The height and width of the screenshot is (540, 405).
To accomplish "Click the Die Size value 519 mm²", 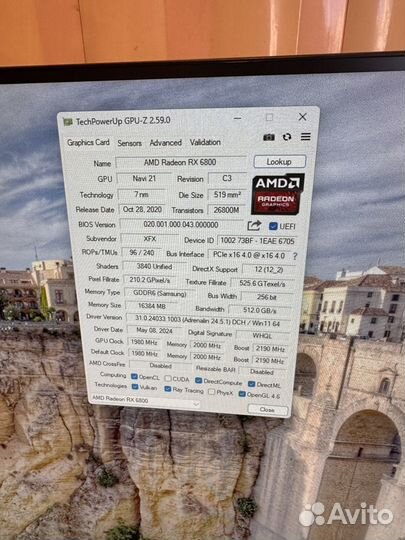I will [227, 195].
